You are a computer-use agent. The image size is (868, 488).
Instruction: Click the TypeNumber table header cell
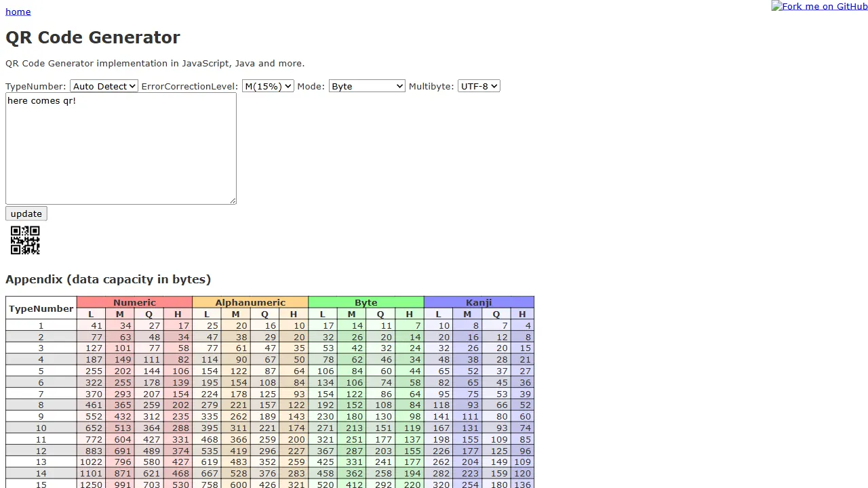click(x=41, y=308)
